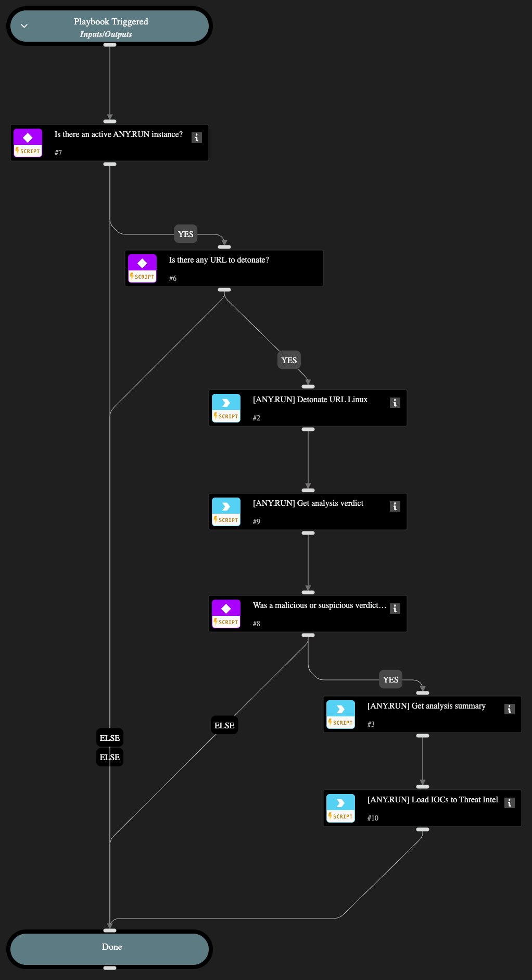532x980 pixels.
Task: Click the YES label above URL detonate condition
Action: pyautogui.click(x=185, y=234)
